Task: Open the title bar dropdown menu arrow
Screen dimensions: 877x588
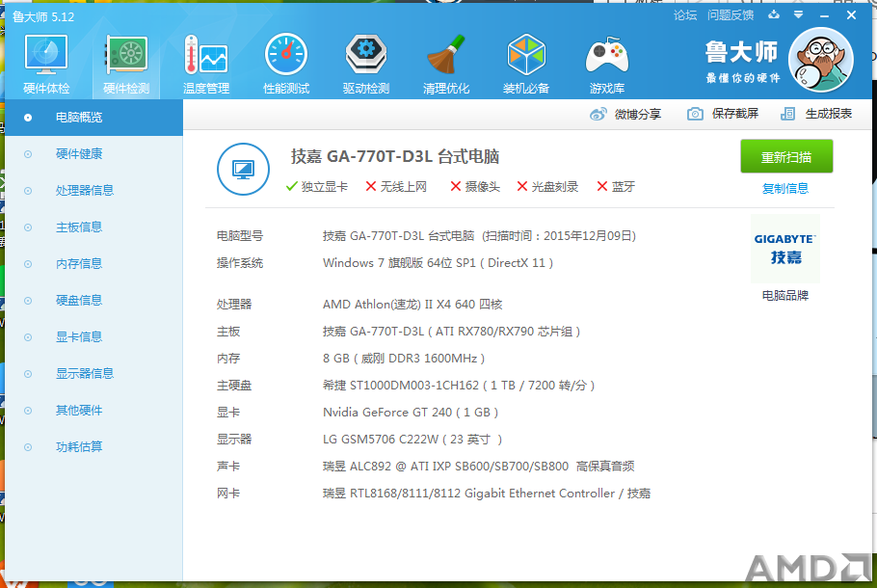Action: pyautogui.click(x=799, y=14)
